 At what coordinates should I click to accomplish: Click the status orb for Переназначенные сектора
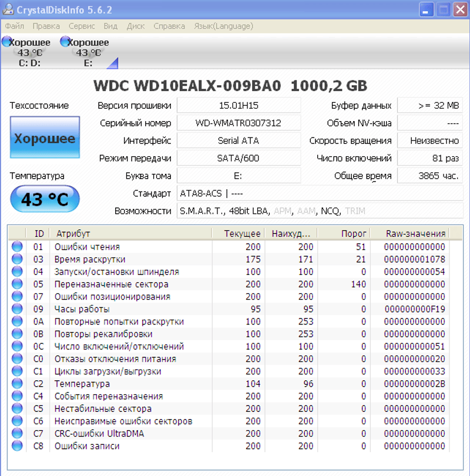[17, 284]
